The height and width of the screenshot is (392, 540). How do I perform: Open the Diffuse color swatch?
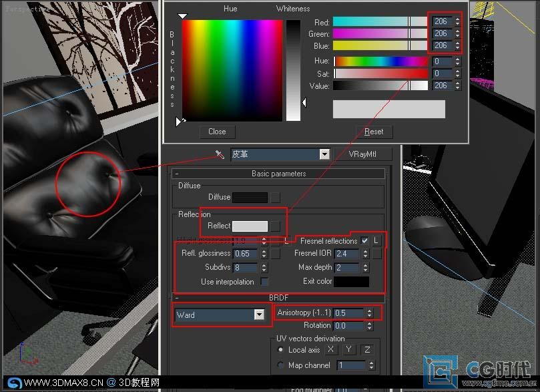250,198
